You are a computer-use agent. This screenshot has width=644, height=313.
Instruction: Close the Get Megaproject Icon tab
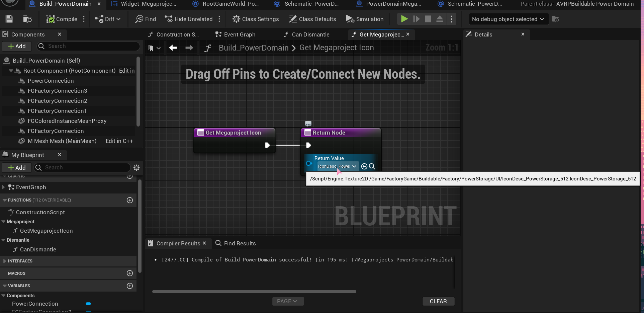pyautogui.click(x=408, y=34)
